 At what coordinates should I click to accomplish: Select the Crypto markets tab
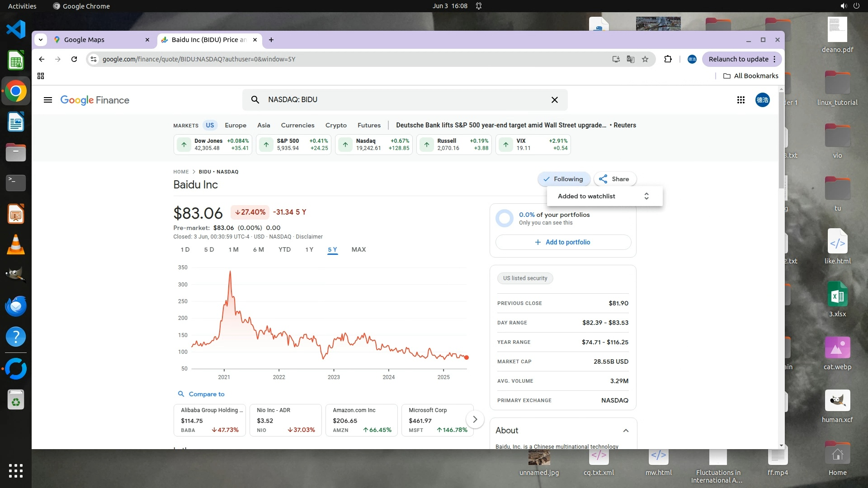click(336, 125)
